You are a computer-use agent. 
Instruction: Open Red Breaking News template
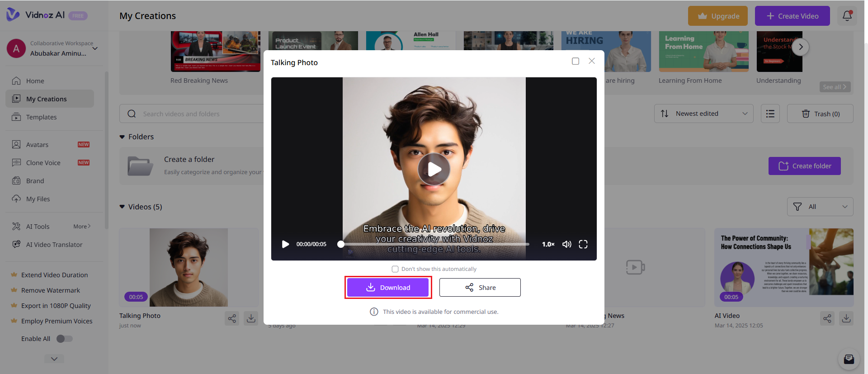point(216,52)
